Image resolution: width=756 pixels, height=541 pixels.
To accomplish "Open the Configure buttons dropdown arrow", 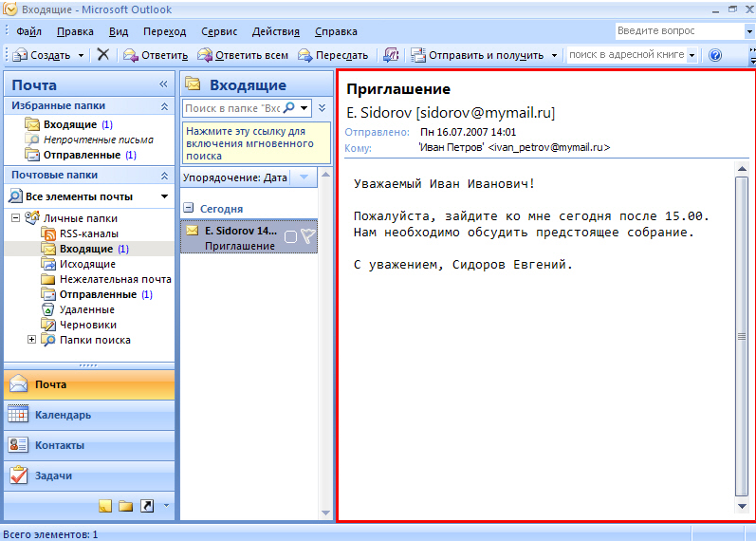I will tap(166, 506).
